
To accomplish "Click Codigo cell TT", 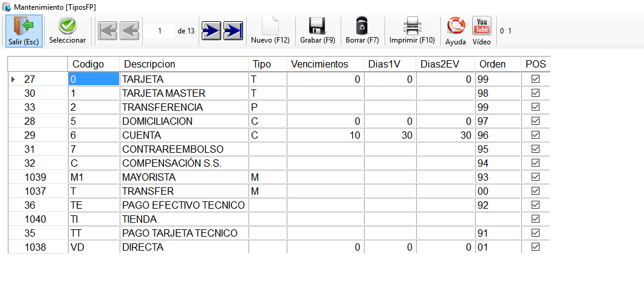I will click(x=94, y=233).
